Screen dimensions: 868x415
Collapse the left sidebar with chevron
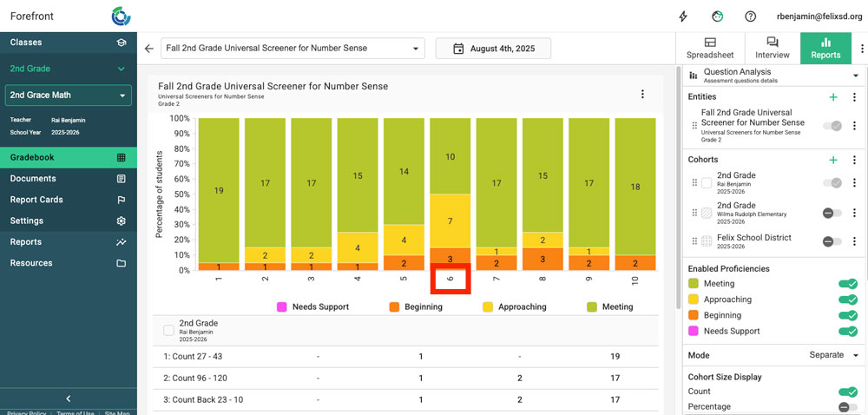point(68,399)
